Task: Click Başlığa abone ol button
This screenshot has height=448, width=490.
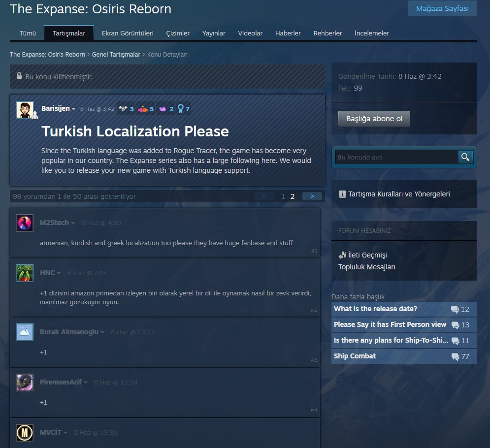Action: coord(374,119)
